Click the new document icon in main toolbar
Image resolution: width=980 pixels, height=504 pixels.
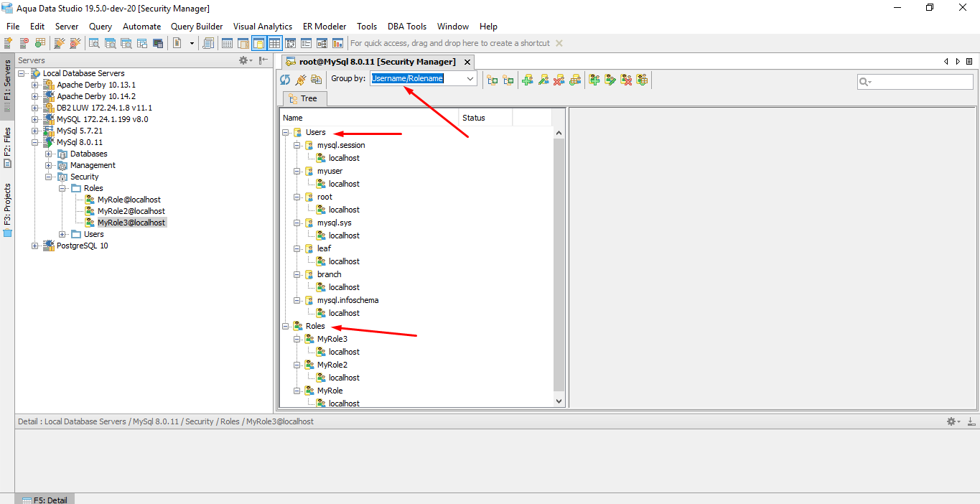tap(177, 43)
